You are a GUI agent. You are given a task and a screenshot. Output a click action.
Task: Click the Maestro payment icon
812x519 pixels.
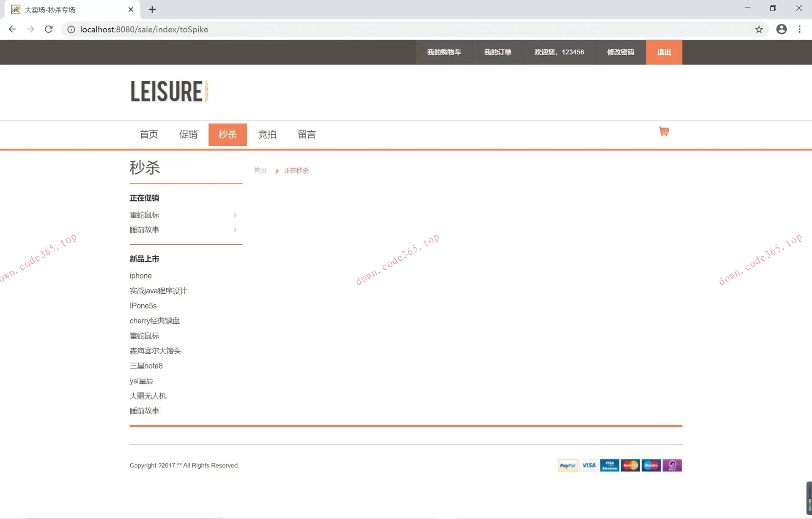[651, 465]
